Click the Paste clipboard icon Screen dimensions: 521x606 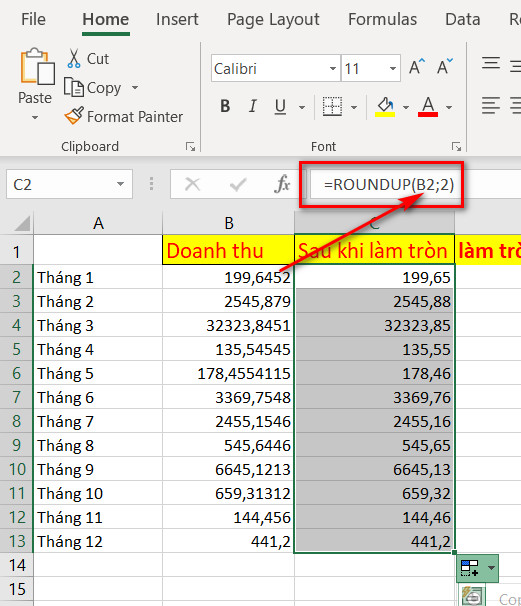point(37,67)
